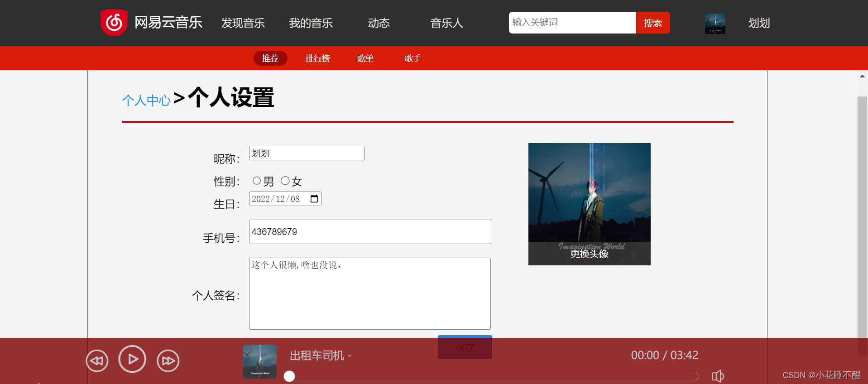The image size is (868, 384).
Task: Open 音乐人 navigation item
Action: click(447, 23)
